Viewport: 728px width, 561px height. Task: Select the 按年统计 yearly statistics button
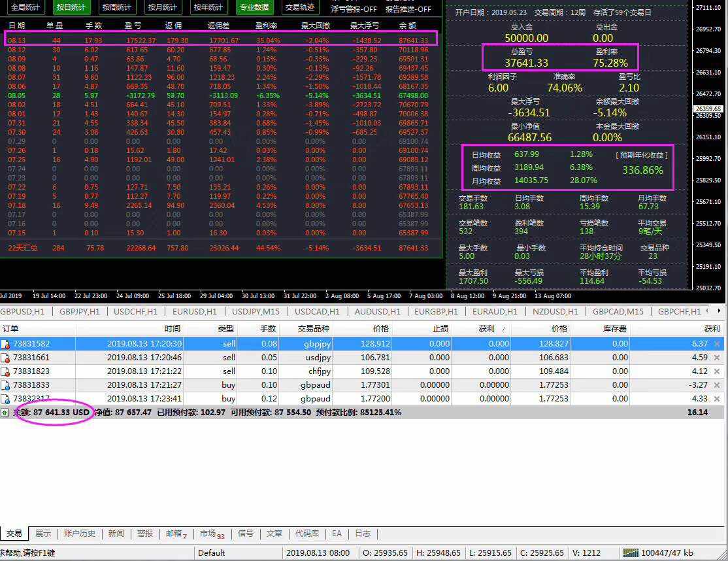pyautogui.click(x=208, y=7)
